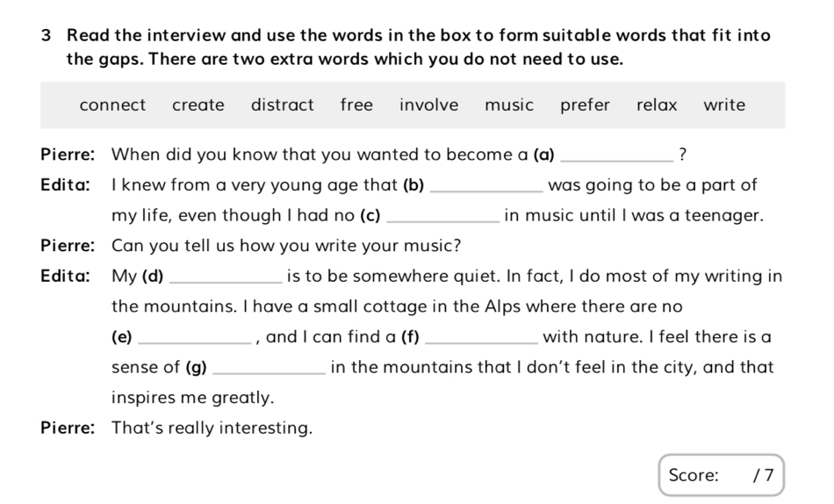Screen dimensions: 834x504
Task: Select the word 'distract' in the box
Action: (x=282, y=105)
